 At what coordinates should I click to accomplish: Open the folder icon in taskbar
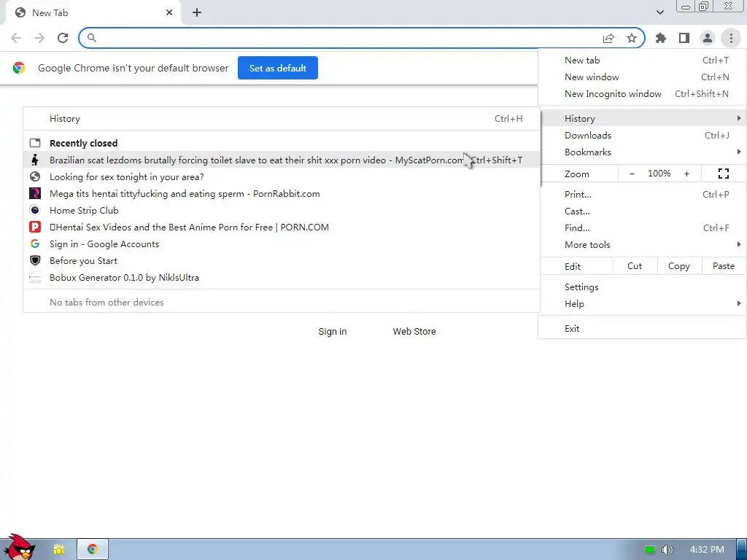point(58,550)
